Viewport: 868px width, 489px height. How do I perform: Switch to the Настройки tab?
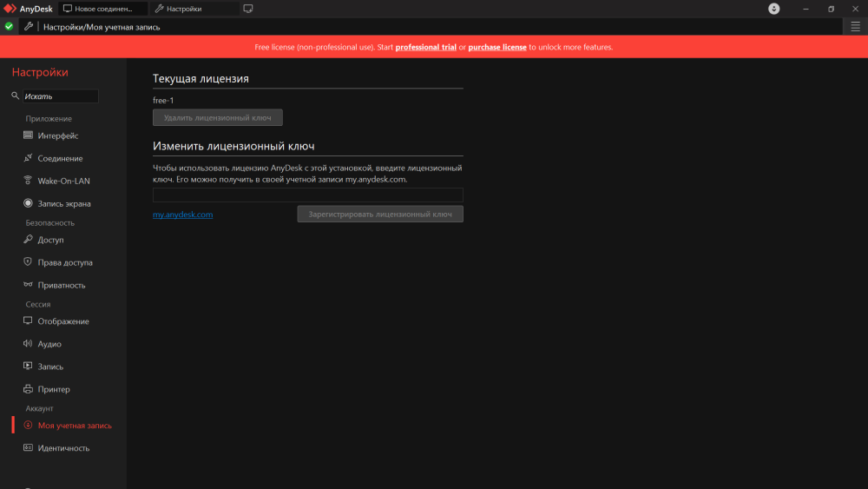(x=194, y=9)
